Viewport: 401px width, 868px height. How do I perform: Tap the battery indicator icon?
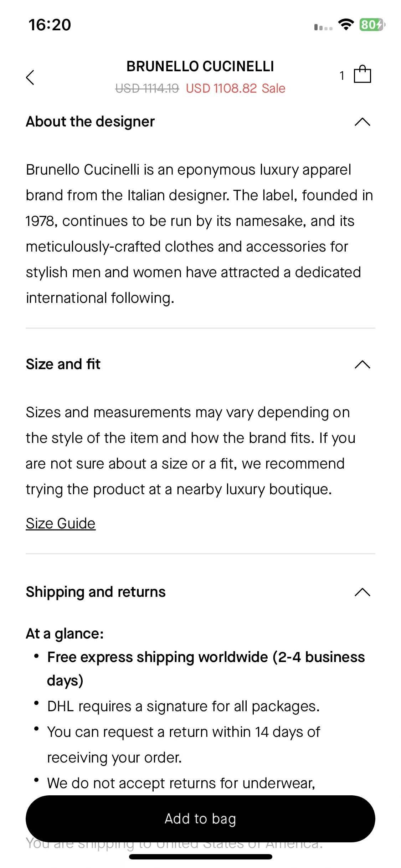pyautogui.click(x=372, y=25)
